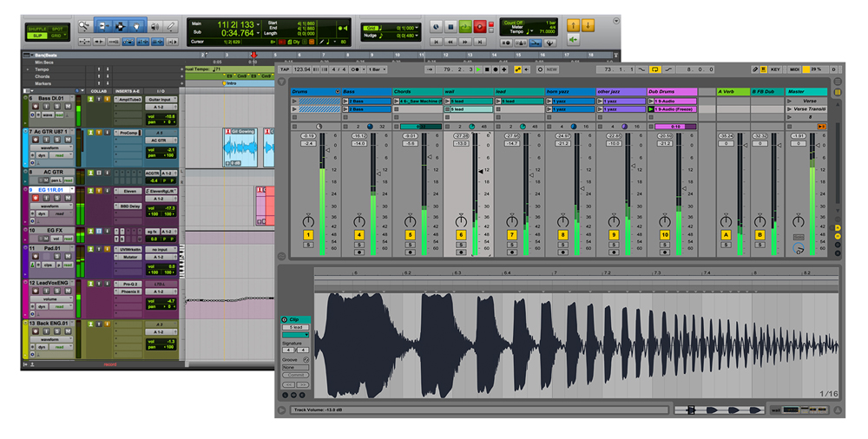The image size is (868, 439).
Task: Click the NEW button in Ableton
Action: [553, 69]
